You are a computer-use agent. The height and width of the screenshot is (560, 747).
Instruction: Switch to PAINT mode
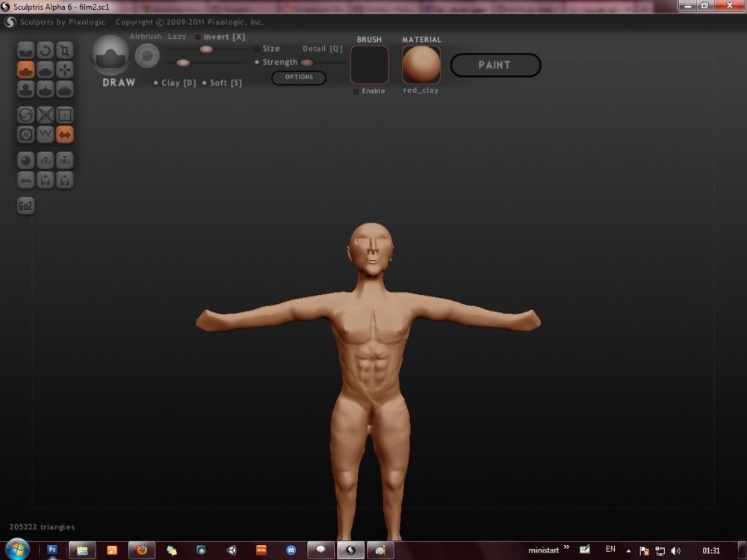tap(495, 65)
